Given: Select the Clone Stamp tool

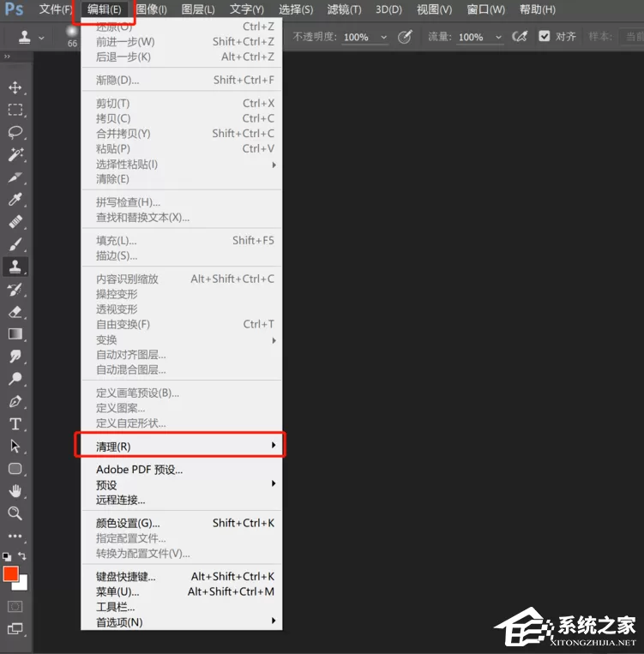Looking at the screenshot, I should 15,266.
